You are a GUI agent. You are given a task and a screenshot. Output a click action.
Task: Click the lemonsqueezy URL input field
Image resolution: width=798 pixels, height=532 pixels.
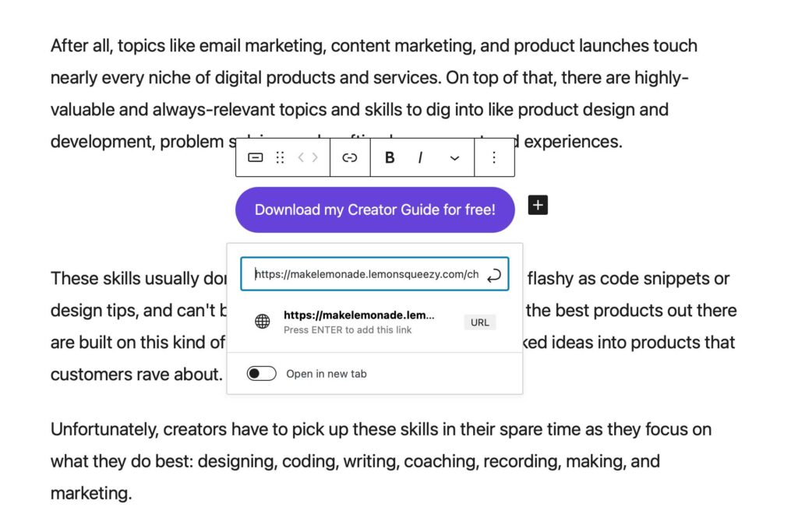[375, 274]
